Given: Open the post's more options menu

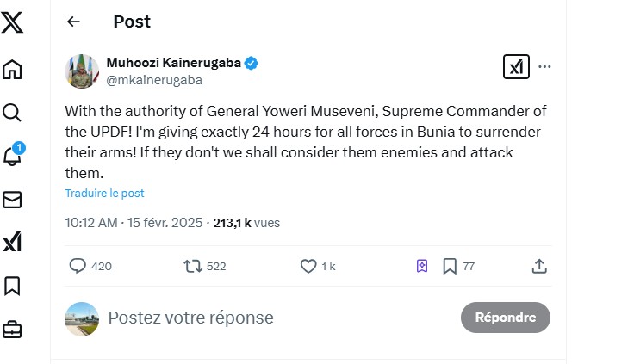Looking at the screenshot, I should (544, 67).
